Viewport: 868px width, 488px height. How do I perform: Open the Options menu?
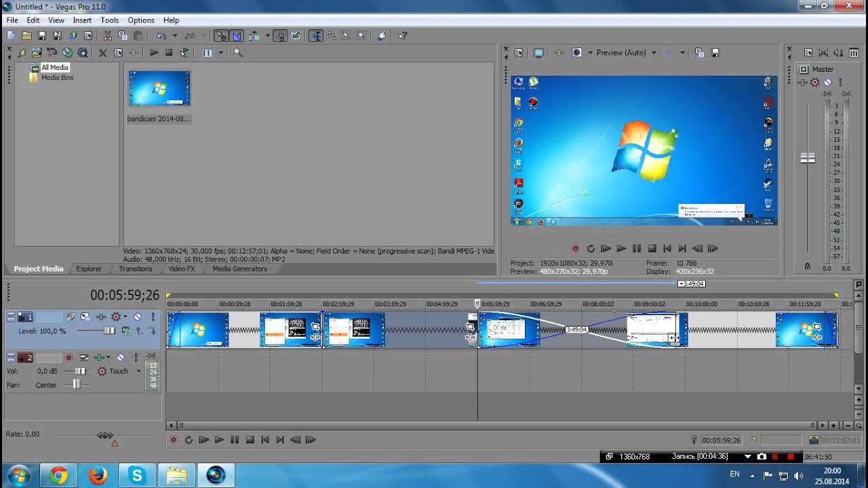point(141,20)
